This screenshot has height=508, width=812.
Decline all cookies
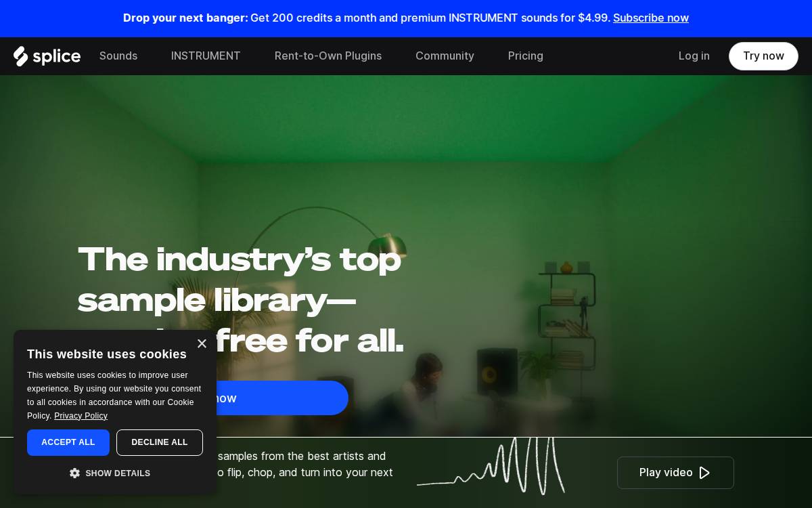[160, 442]
